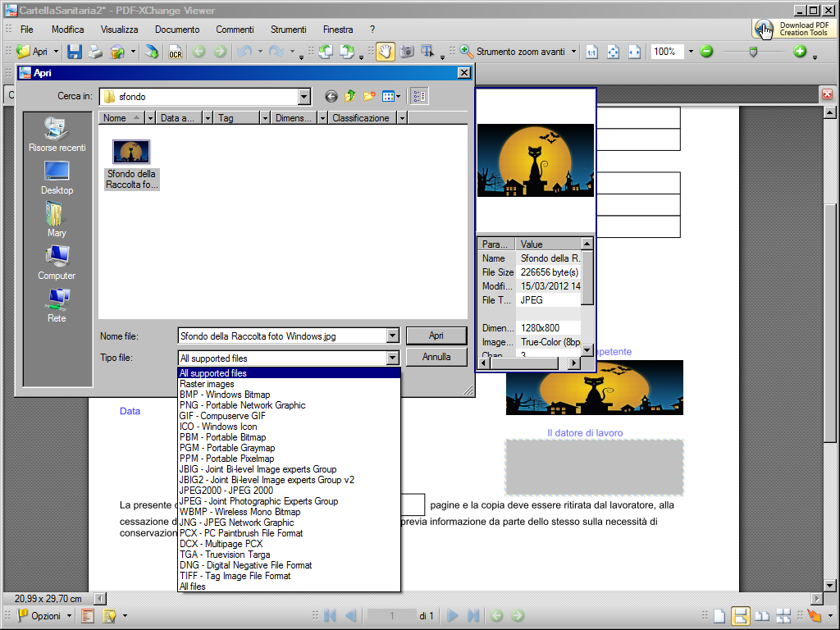
Task: Select 'All files' in file type list
Action: (x=193, y=587)
